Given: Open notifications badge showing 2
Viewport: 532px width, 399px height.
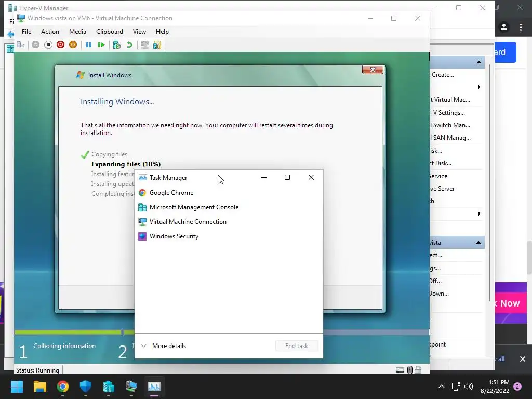Looking at the screenshot, I should pyautogui.click(x=517, y=387).
